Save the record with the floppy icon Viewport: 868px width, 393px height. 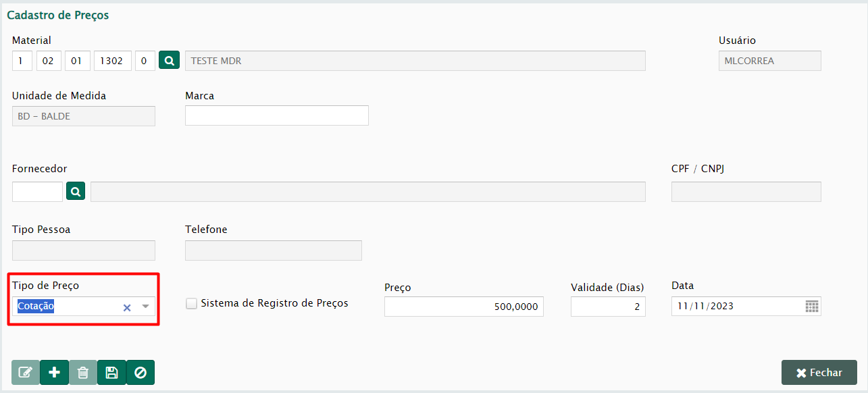tap(112, 373)
